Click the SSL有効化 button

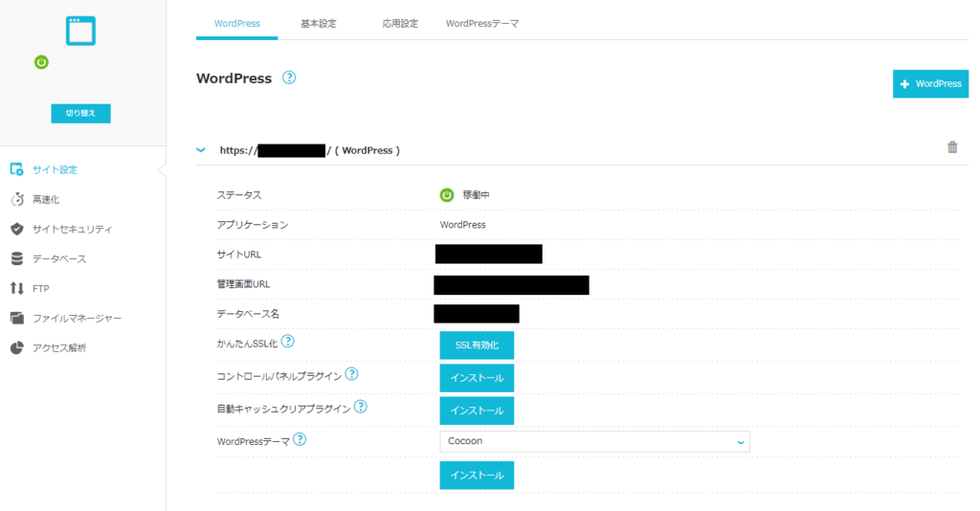[x=477, y=345]
